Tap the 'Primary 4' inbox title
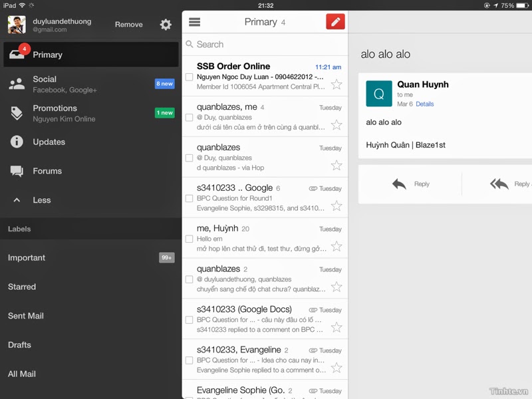 [265, 22]
